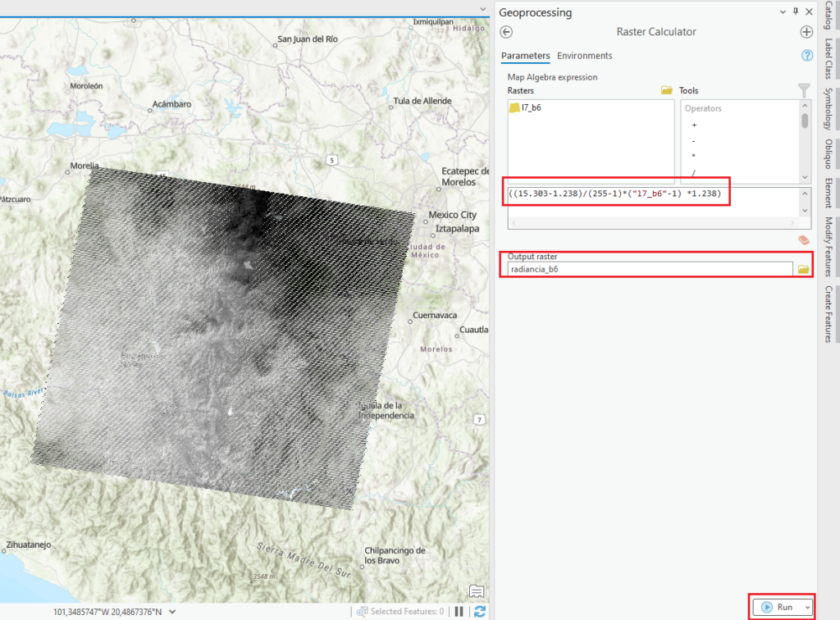Select the multiplication operator in Tools

tap(694, 156)
